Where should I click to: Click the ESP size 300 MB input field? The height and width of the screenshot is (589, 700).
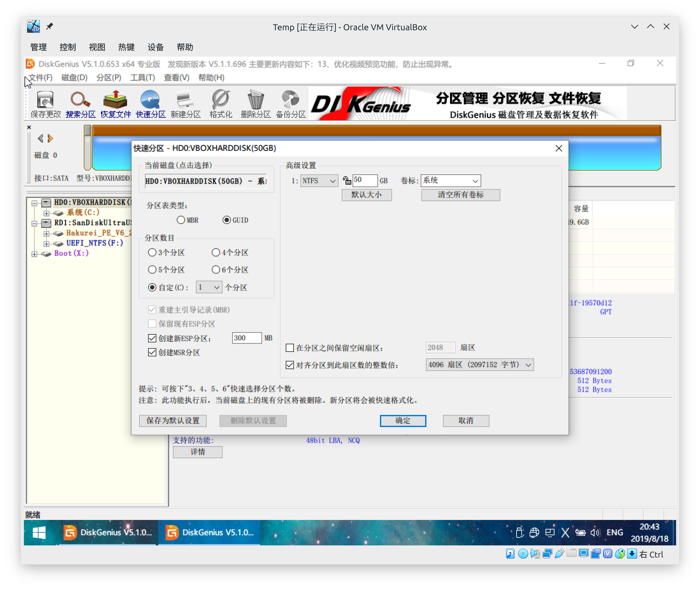[246, 338]
